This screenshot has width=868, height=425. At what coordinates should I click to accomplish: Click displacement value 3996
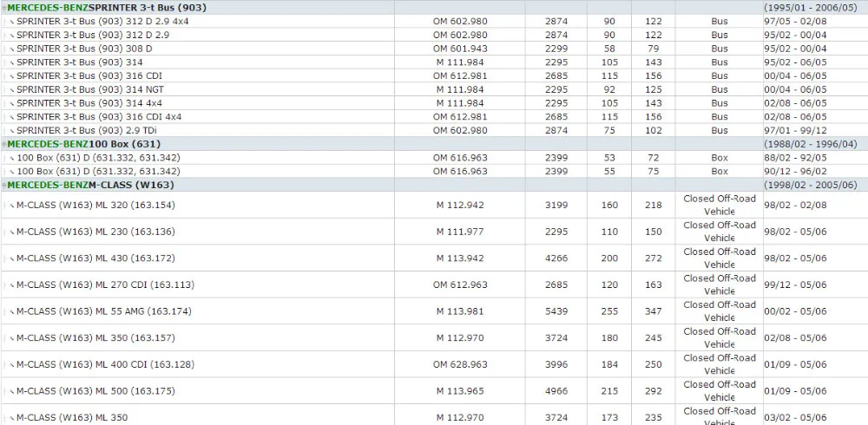[556, 364]
